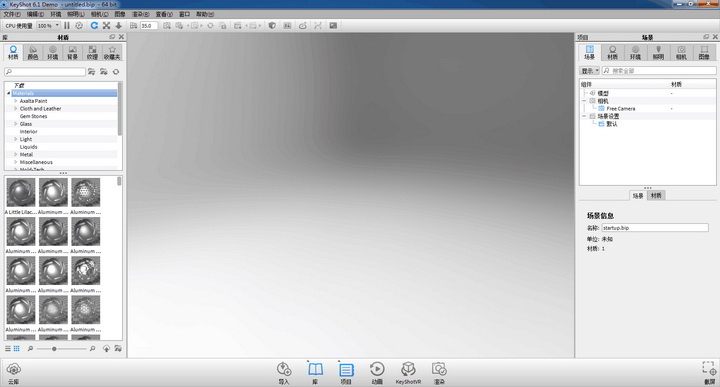Open the 帮助 Help menu
Screen dimensions: 720x387
(x=205, y=14)
